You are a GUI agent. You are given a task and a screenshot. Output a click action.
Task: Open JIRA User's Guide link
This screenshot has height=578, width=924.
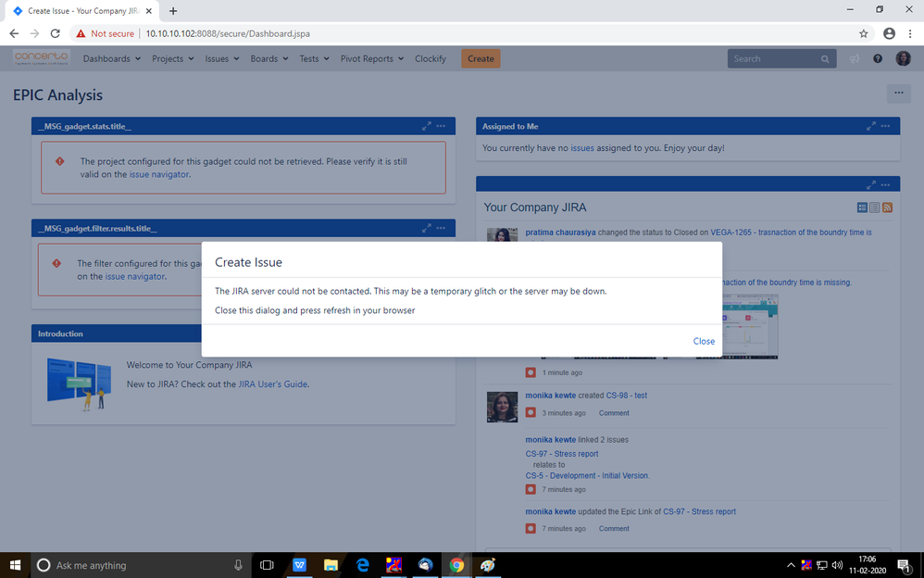point(272,384)
